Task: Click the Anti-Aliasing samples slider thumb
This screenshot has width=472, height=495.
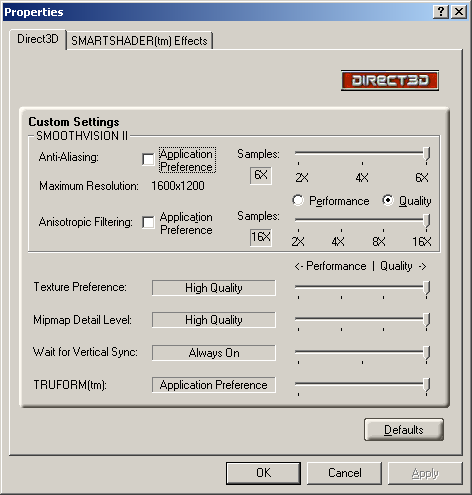Action: click(427, 155)
